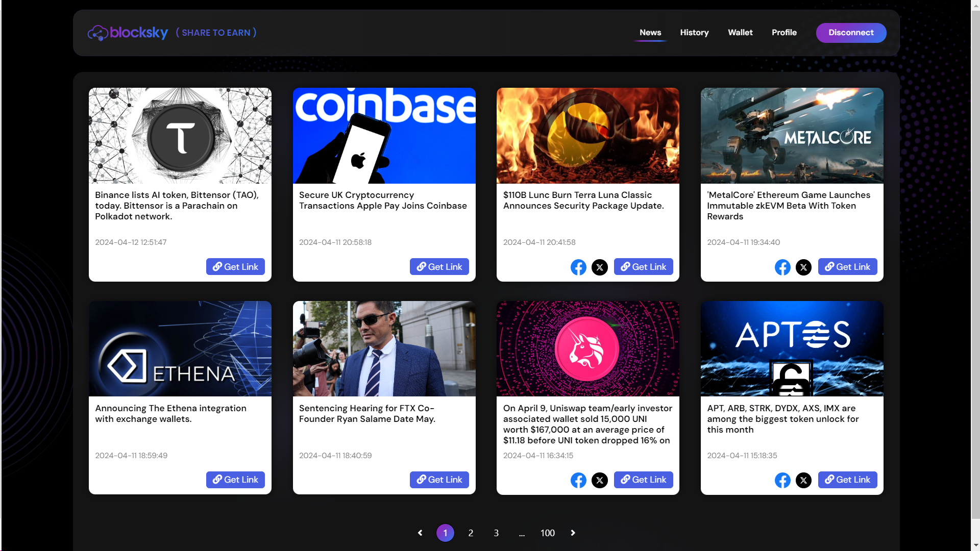The width and height of the screenshot is (980, 551).
Task: Click the 'SHARE TO EARN' text
Action: point(216,33)
